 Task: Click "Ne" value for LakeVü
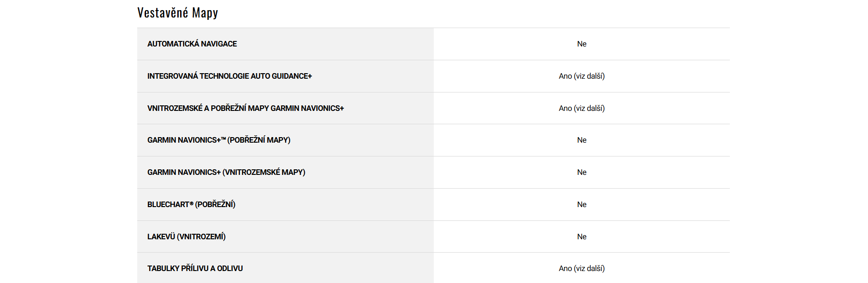[582, 237]
